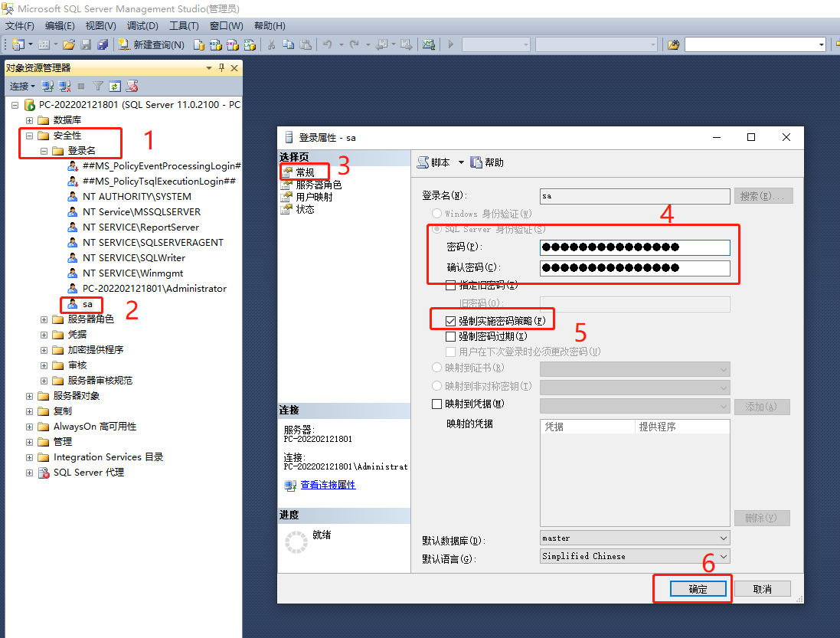Screen dimensions: 840x638
Task: Uncheck 强制实施密码策略 checkbox
Action: coord(451,321)
